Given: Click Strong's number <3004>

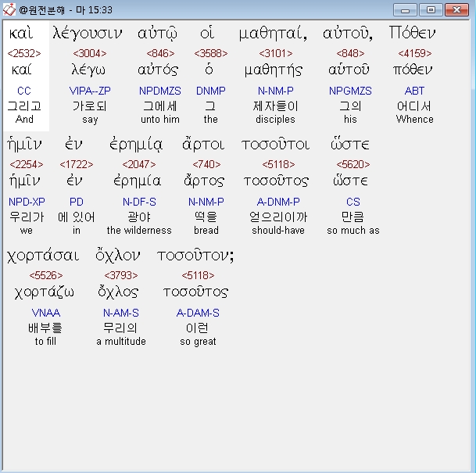Looking at the screenshot, I should (90, 53).
